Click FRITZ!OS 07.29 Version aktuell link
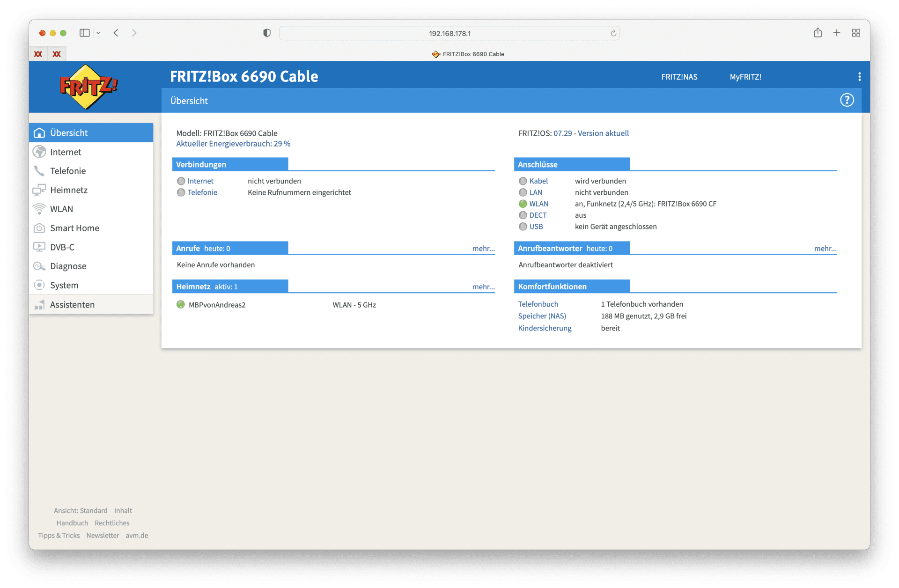 tap(591, 133)
